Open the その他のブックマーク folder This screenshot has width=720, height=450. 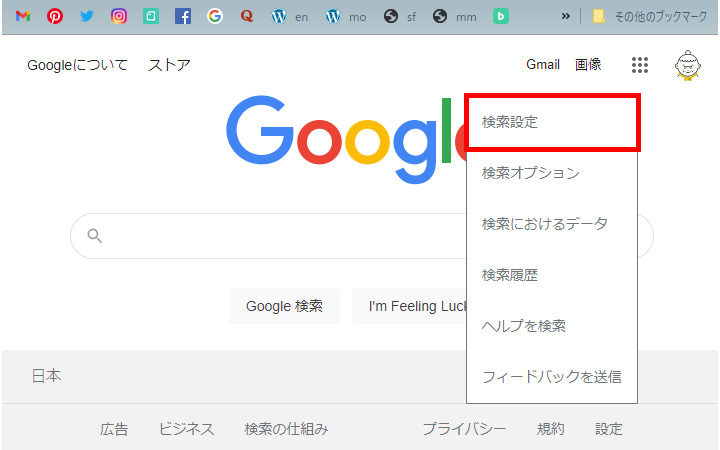pos(649,17)
